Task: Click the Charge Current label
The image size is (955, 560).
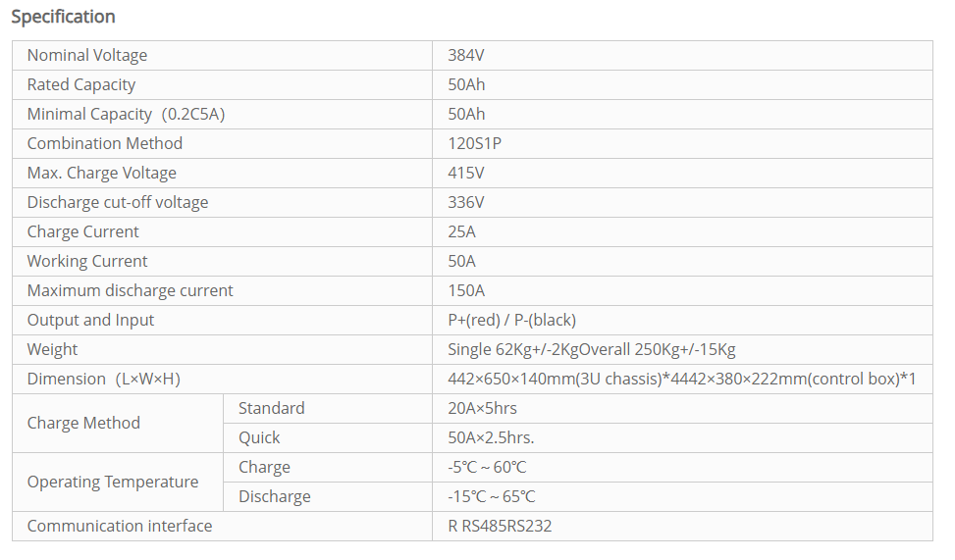Action: pos(83,231)
